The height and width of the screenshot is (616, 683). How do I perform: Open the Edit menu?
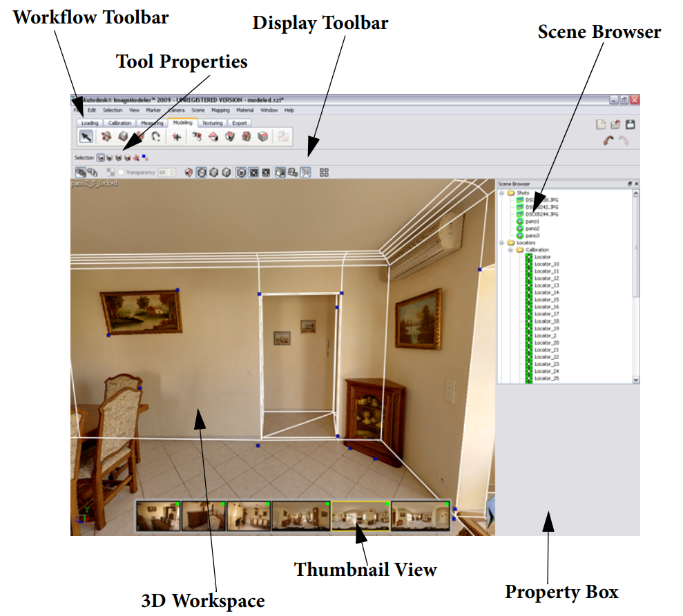[92, 110]
